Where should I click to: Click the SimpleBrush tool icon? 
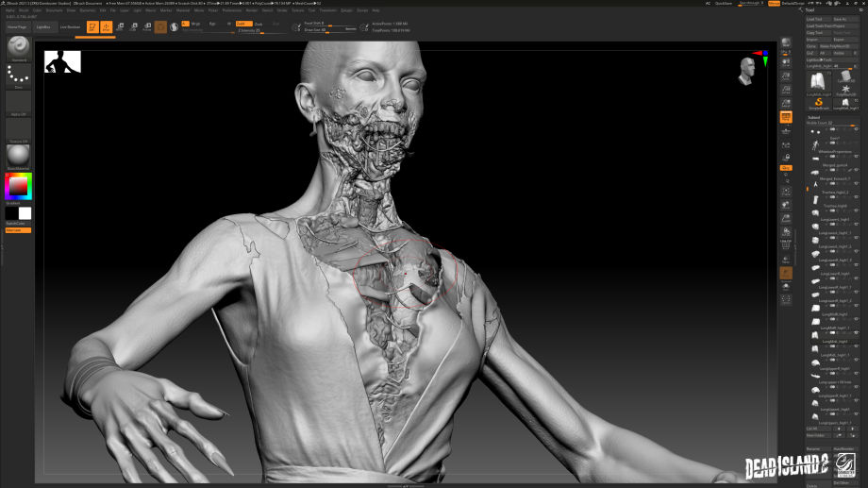click(818, 101)
